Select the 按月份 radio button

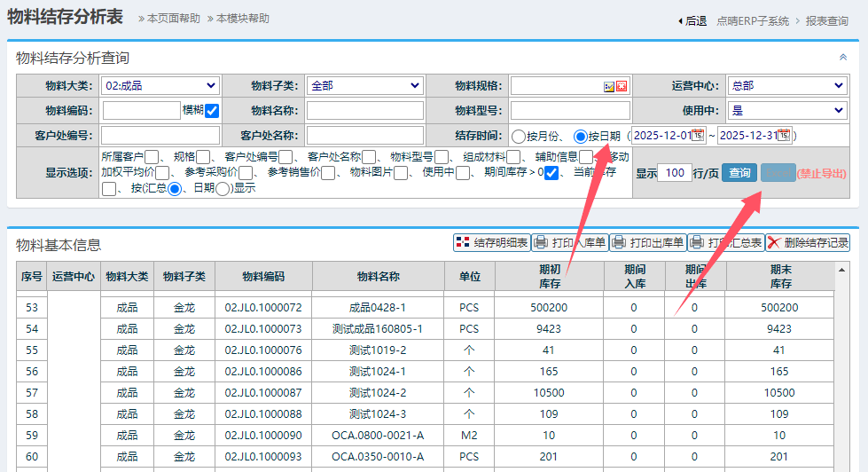tap(518, 137)
